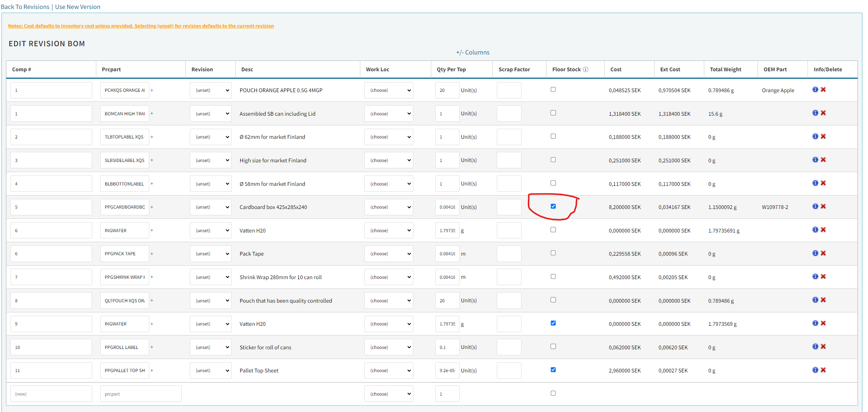The height and width of the screenshot is (412, 868).
Task: Check Floor Stock for Shrink Wrap row
Action: coord(553,277)
